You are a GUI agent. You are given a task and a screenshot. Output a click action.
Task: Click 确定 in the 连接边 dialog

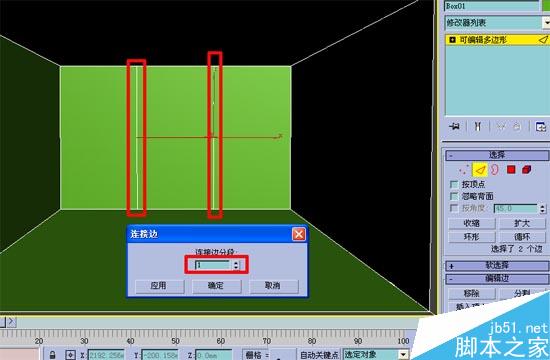tap(216, 286)
